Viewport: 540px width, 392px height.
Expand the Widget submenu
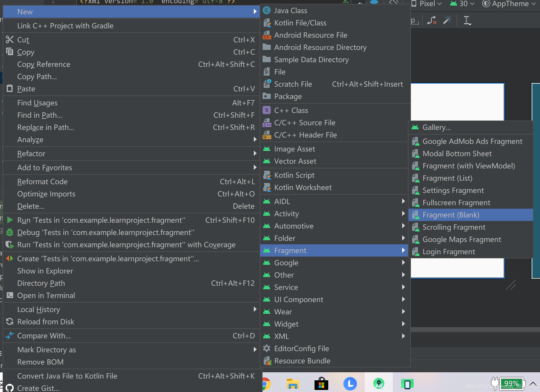tap(334, 324)
